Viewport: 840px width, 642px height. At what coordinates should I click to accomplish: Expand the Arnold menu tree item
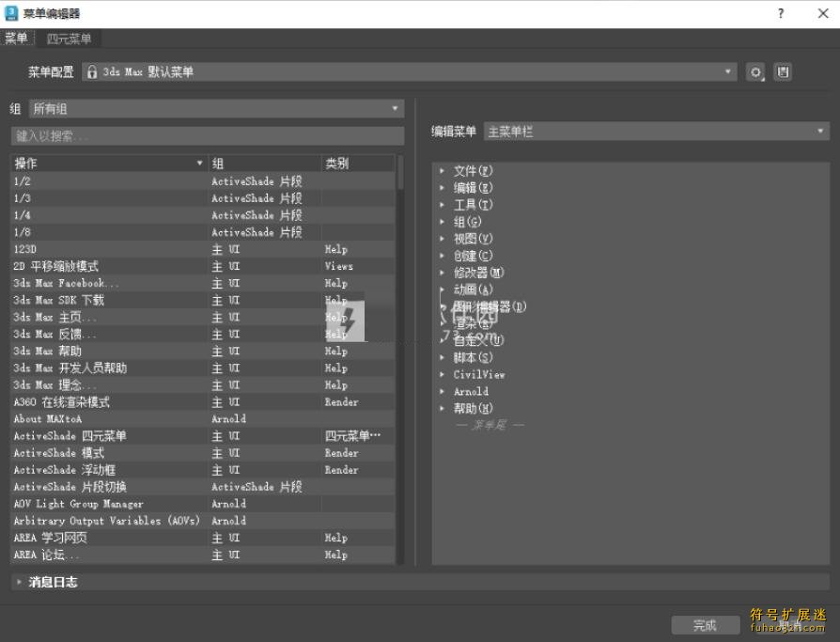(442, 391)
